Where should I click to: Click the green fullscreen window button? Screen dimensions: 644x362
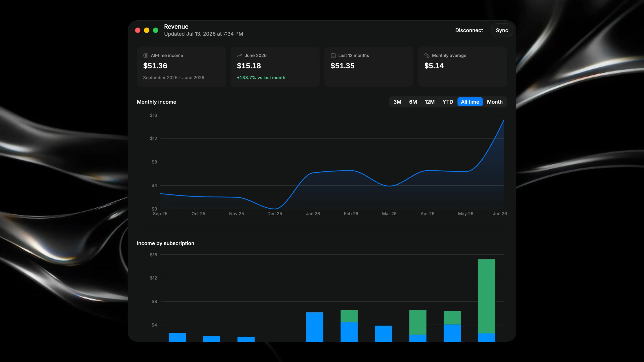pyautogui.click(x=156, y=30)
